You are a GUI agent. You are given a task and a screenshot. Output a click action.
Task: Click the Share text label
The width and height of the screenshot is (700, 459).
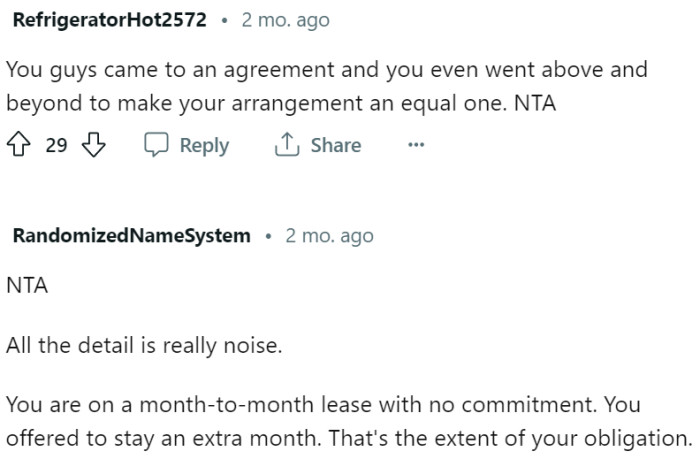coord(335,146)
